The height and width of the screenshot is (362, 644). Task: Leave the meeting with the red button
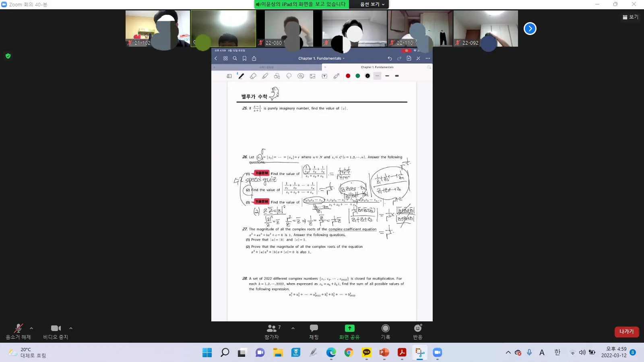click(627, 332)
